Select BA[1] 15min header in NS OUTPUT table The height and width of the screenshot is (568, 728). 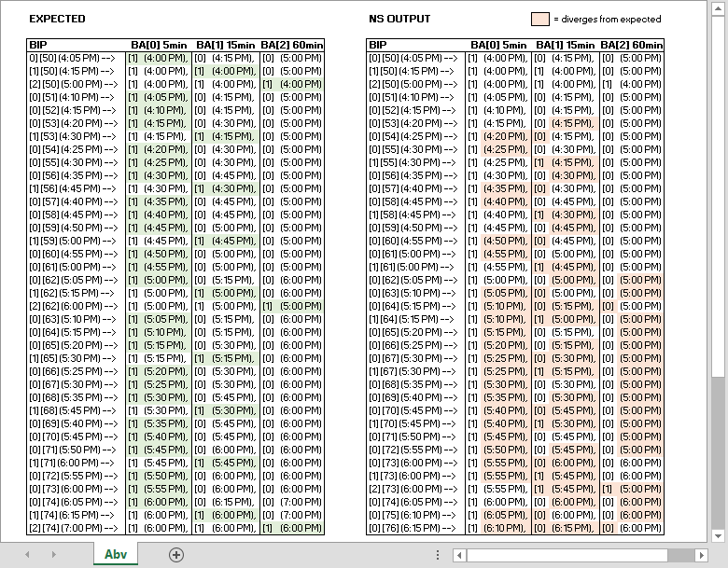(x=565, y=45)
